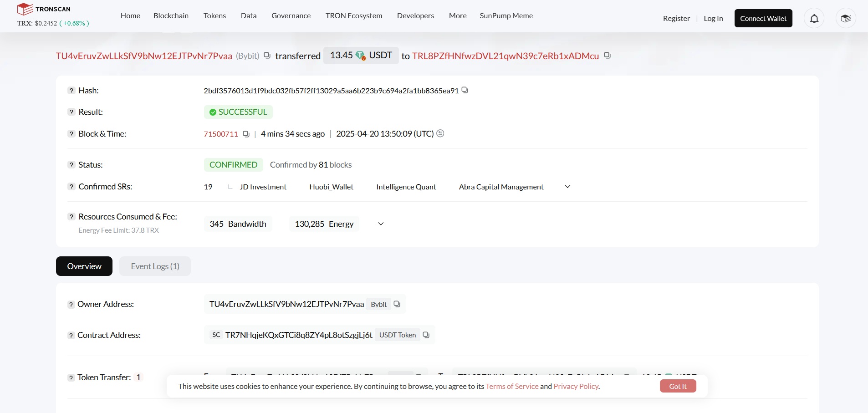Click Abra Capital Management in Confirmed SRs
The image size is (868, 413).
click(x=501, y=187)
